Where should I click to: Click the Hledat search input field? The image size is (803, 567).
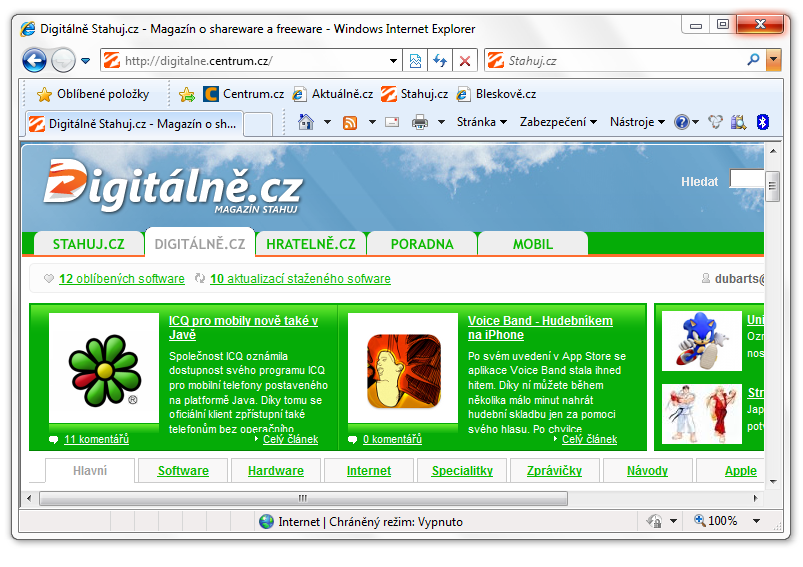coord(747,179)
